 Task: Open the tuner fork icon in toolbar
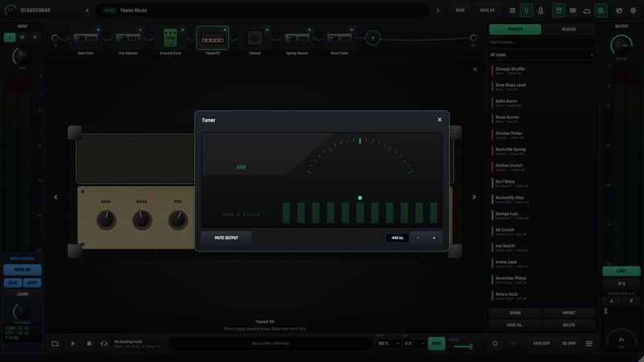[526, 10]
